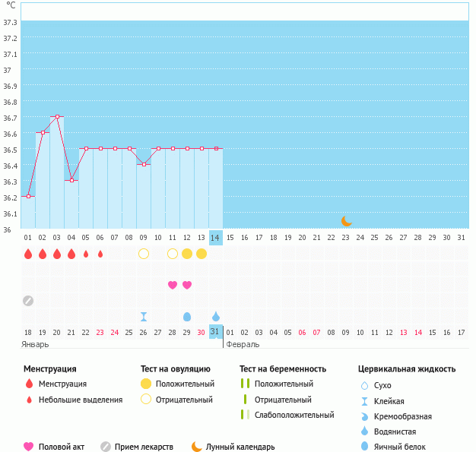Select the 36.4 temperature dip point on day 09
476x452 pixels.
144,164
